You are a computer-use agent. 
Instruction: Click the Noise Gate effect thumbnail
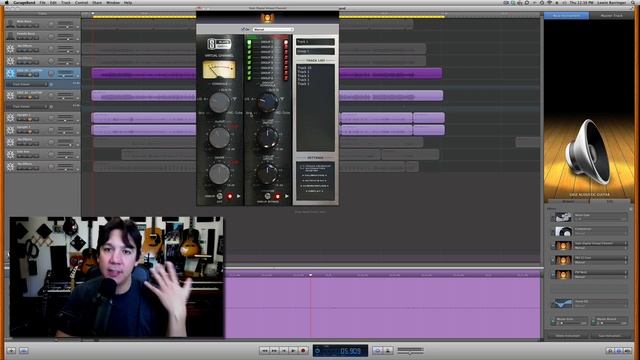(563, 217)
